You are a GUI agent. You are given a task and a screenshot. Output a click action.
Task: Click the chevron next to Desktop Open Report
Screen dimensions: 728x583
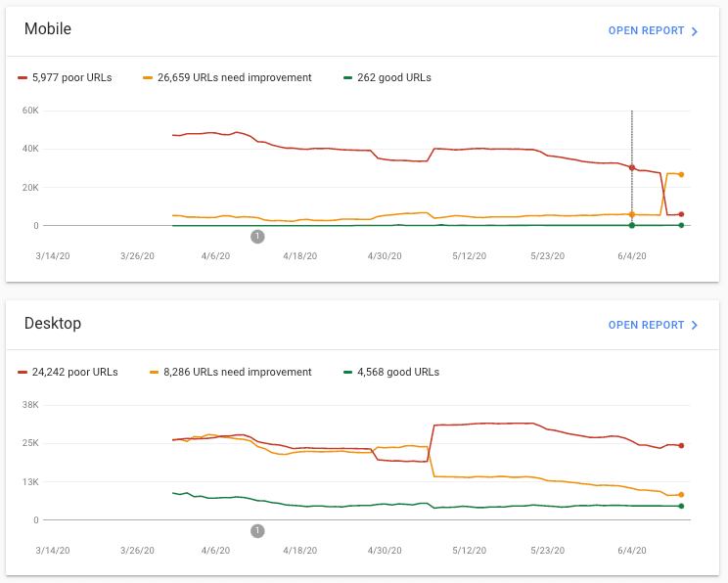click(695, 326)
